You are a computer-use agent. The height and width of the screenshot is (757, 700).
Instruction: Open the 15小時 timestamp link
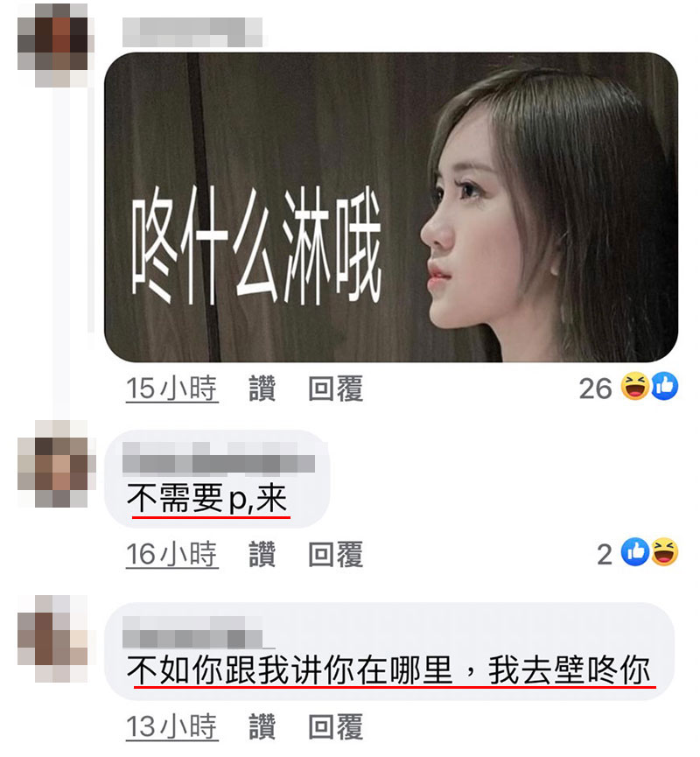point(171,389)
